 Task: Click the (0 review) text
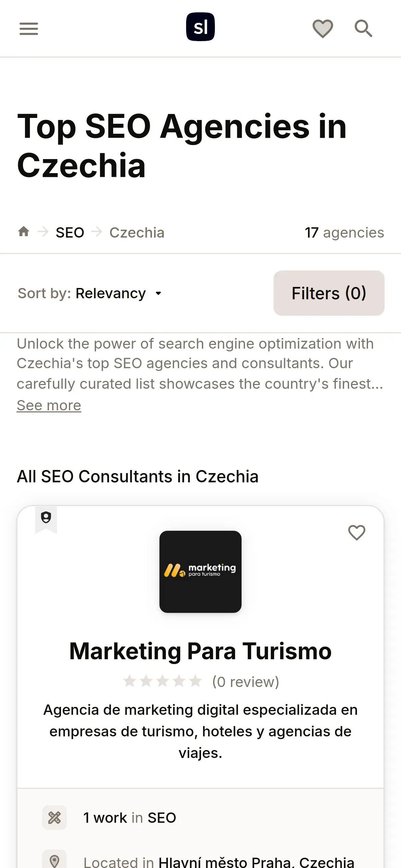[x=246, y=682]
